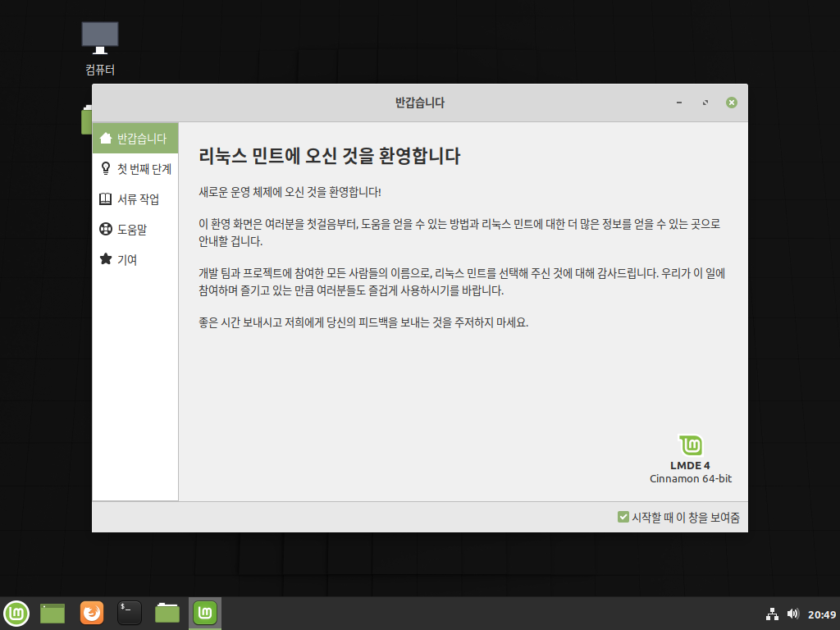Open the terminal from the taskbar

[x=130, y=613]
